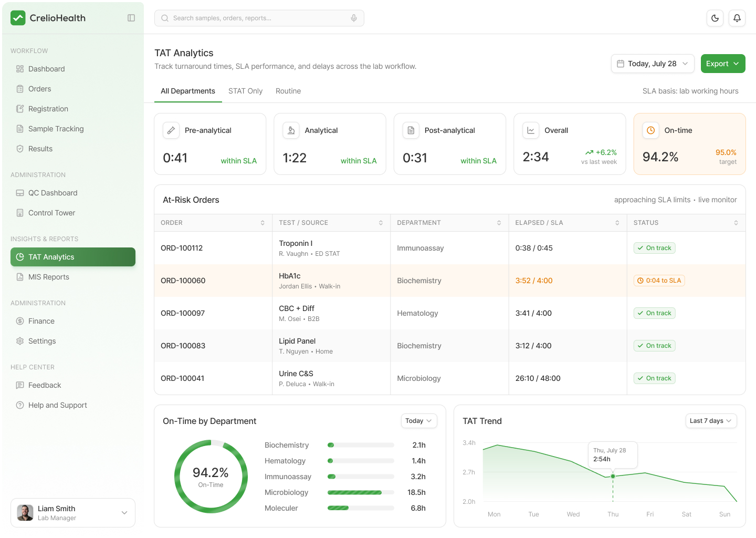Open Sample Tracking page
This screenshot has width=756, height=538.
tap(73, 129)
